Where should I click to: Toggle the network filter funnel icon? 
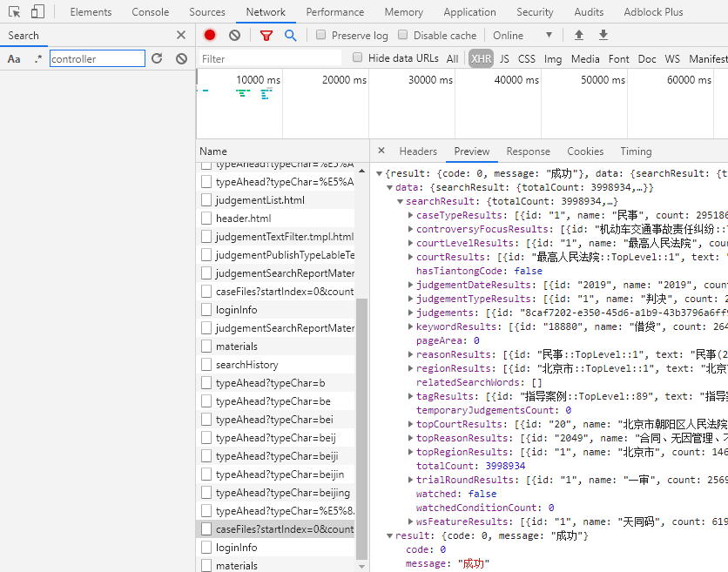tap(266, 35)
